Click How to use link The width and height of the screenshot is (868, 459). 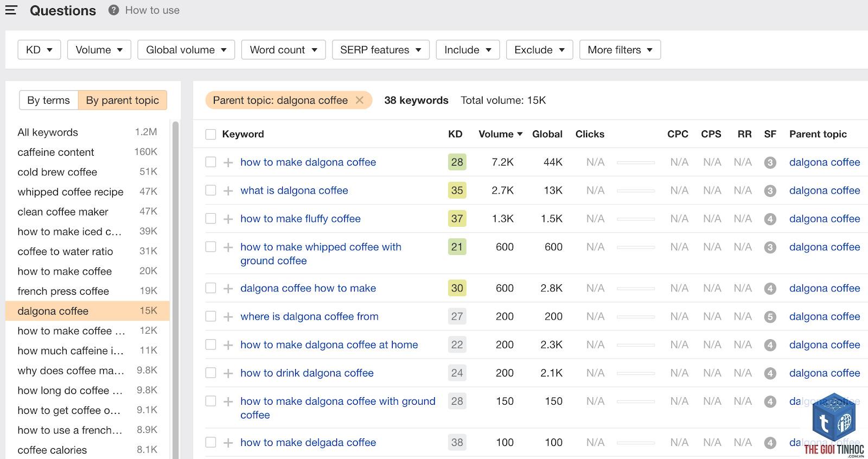(152, 10)
